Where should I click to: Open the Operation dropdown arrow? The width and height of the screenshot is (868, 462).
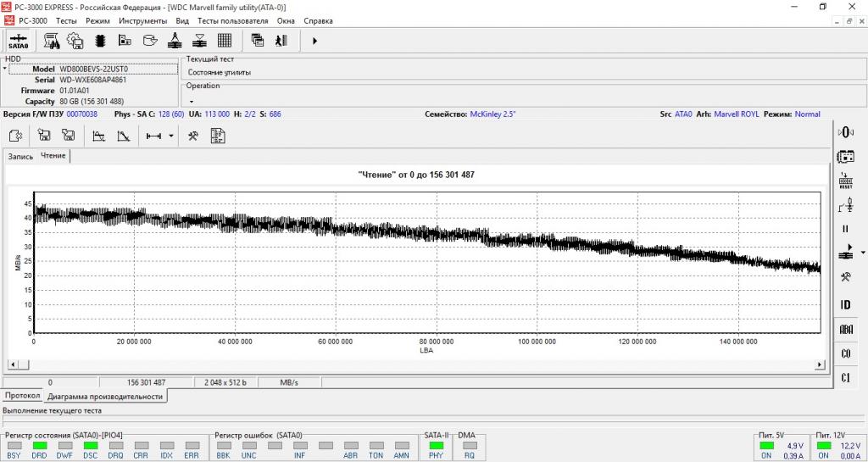[x=192, y=101]
